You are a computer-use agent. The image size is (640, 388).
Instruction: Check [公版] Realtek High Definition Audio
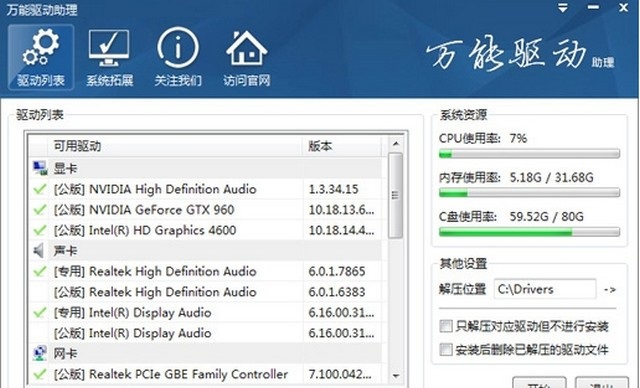click(x=40, y=292)
